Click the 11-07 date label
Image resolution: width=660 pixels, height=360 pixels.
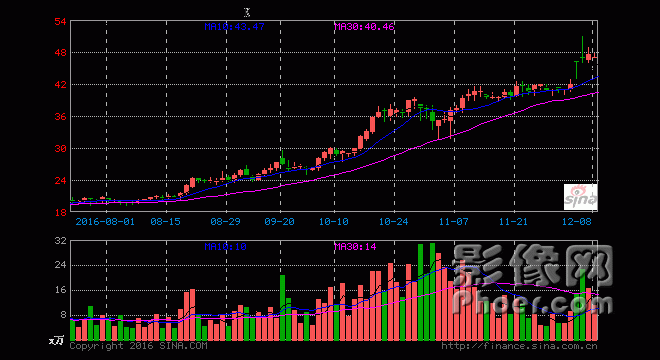tap(453, 221)
